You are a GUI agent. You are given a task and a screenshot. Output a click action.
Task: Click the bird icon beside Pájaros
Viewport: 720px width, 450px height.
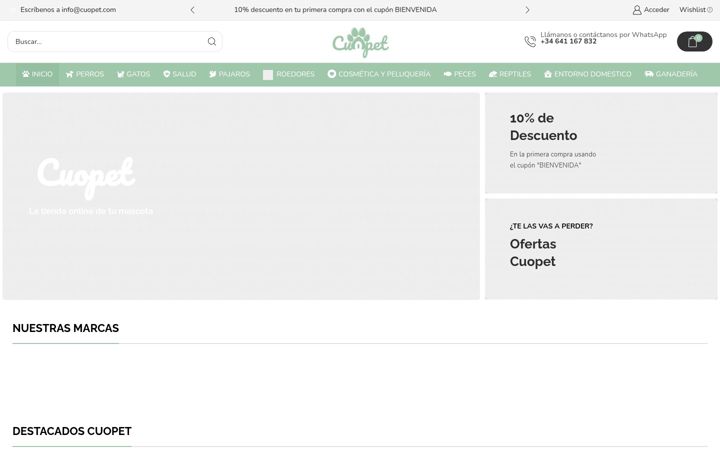[213, 74]
